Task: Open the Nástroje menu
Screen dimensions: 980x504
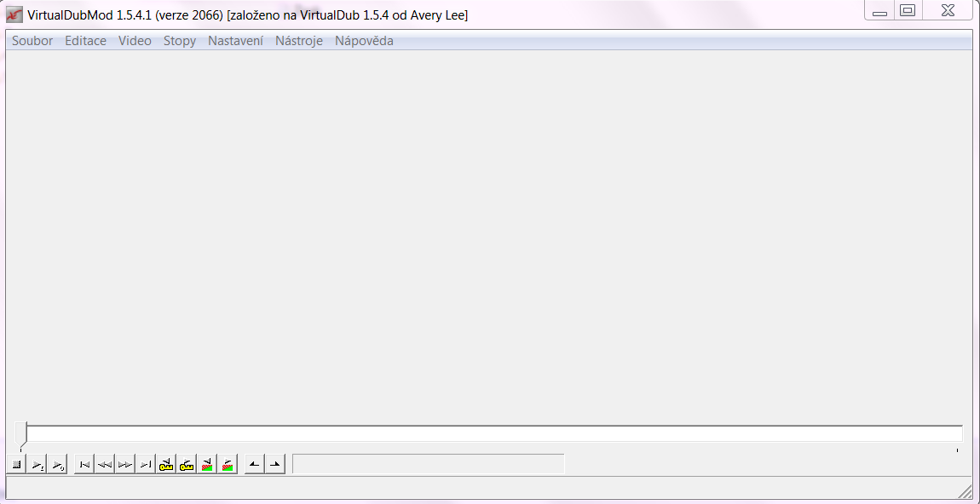Action: (299, 41)
